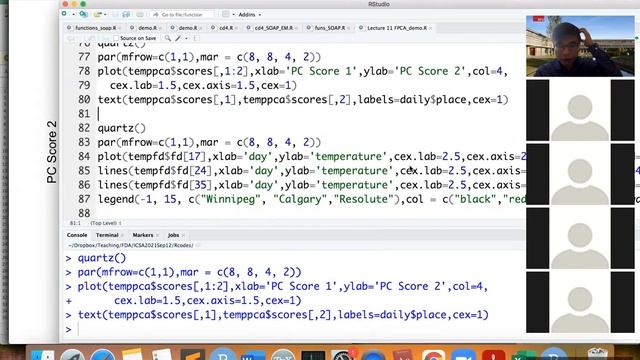640x360 pixels.
Task: Click the last participant avatar at bottom
Action: [580, 302]
